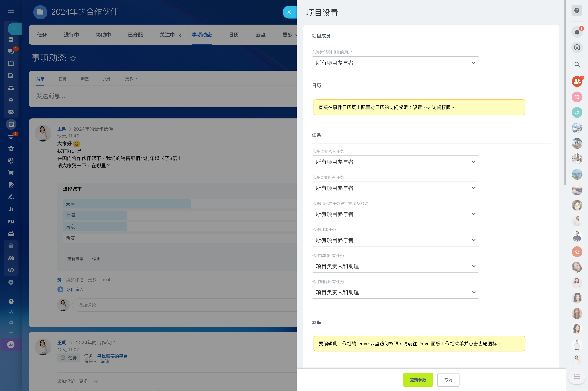Open the 允许编辑所有任务 dropdown

tap(395, 266)
